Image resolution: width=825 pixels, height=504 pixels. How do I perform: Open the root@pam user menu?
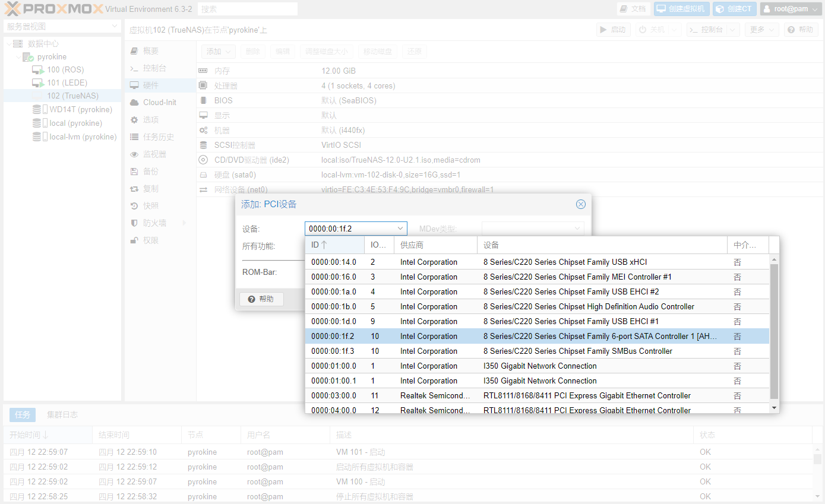click(x=791, y=9)
